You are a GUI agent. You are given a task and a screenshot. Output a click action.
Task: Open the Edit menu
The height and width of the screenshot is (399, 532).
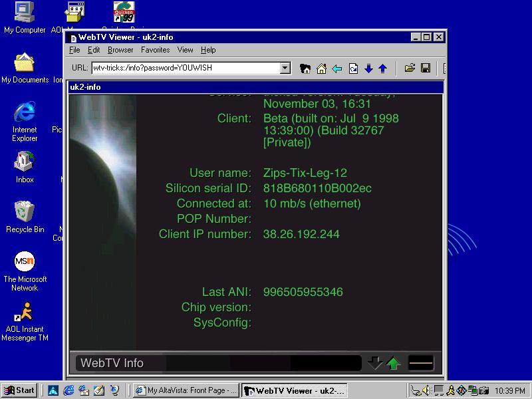[94, 50]
